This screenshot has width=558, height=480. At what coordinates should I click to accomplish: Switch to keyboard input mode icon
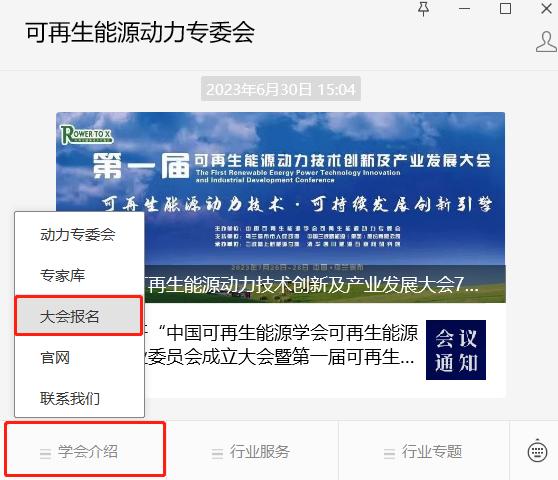coord(537,452)
